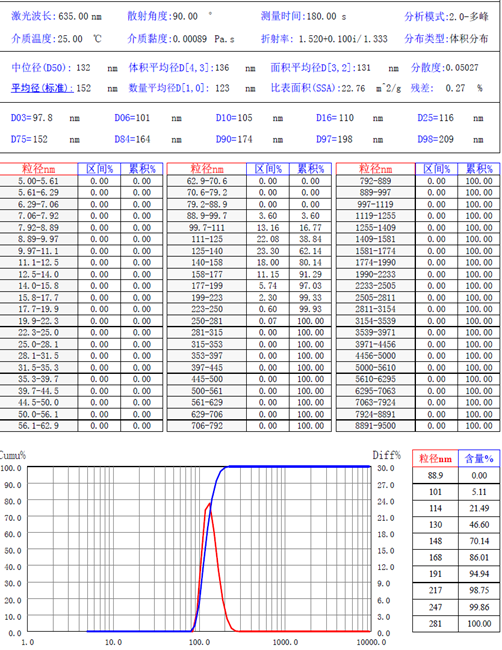
Task: Click the 125-140 size range cell
Action: (x=206, y=251)
